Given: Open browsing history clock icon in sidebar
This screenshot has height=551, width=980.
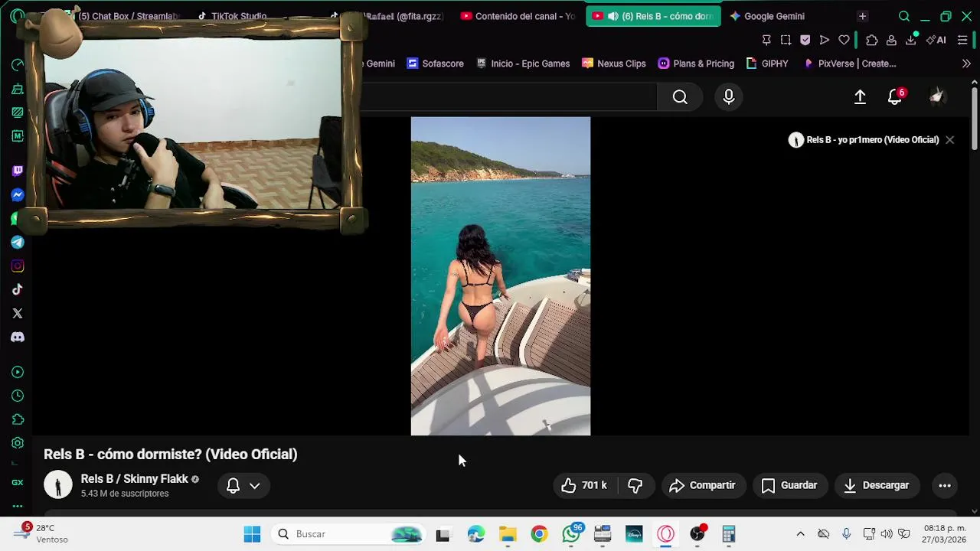Looking at the screenshot, I should point(18,396).
